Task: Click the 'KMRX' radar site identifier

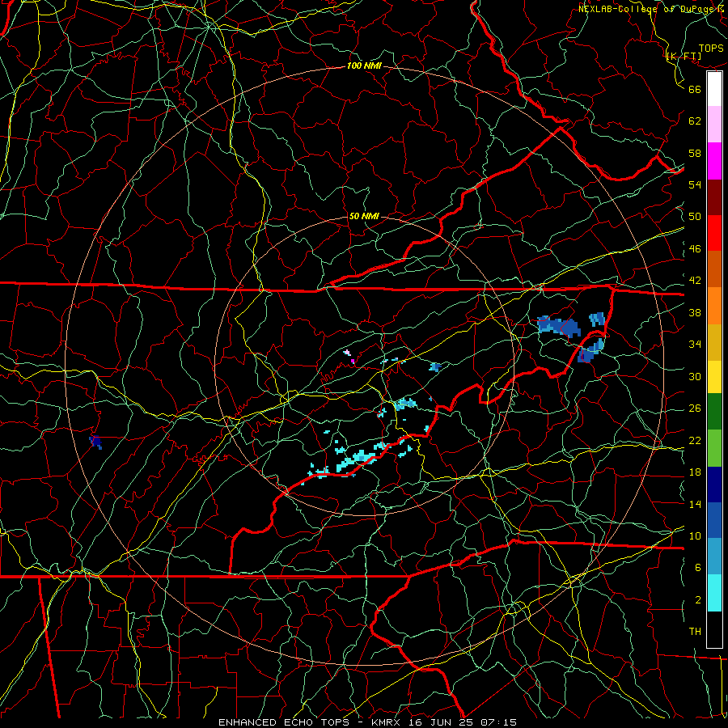Action: click(387, 722)
